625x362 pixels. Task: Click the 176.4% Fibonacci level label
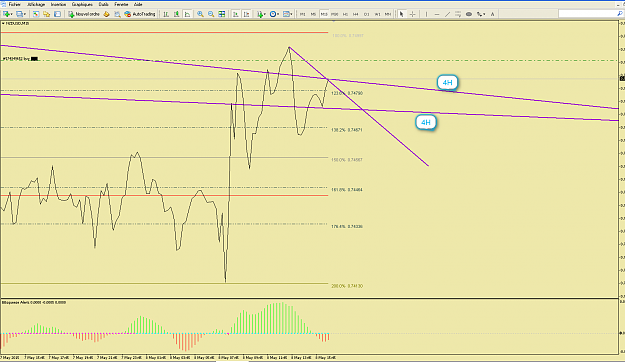pyautogui.click(x=347, y=226)
